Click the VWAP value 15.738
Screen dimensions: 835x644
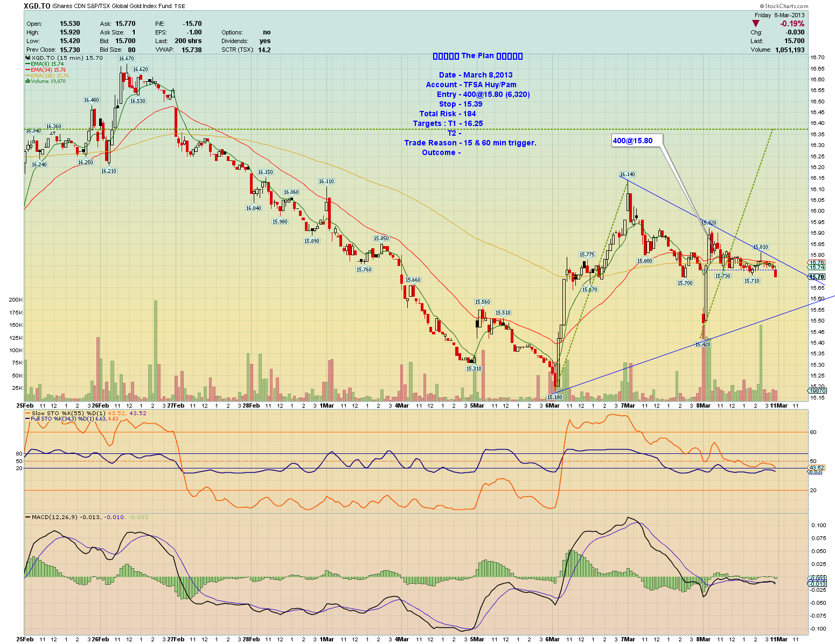click(x=192, y=50)
